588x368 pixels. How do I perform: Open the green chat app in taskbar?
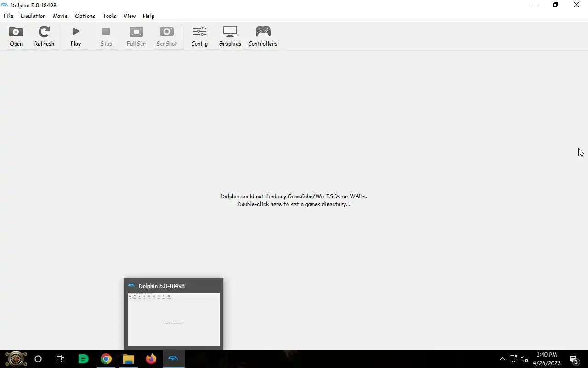[x=83, y=359]
